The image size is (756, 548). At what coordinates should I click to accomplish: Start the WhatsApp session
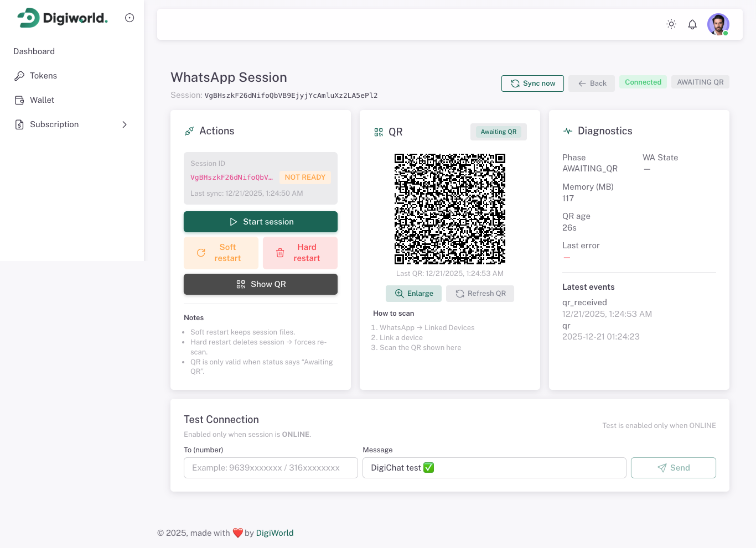[x=261, y=222]
